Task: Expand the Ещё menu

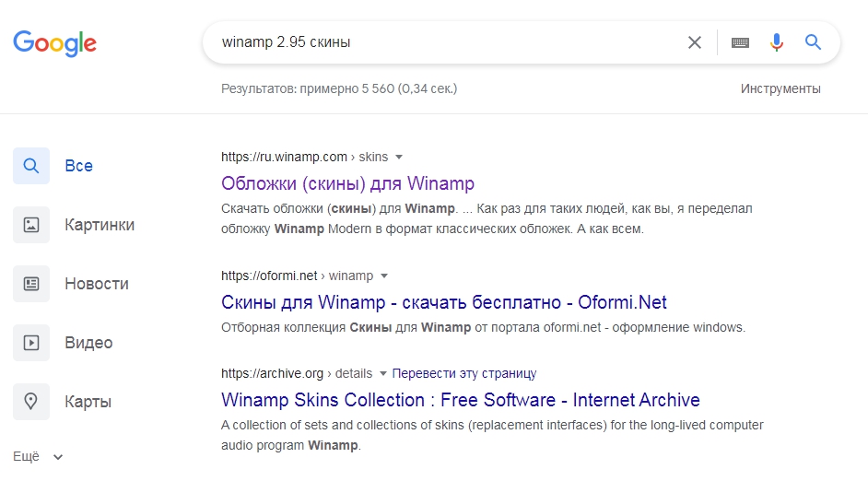Action: 38,457
